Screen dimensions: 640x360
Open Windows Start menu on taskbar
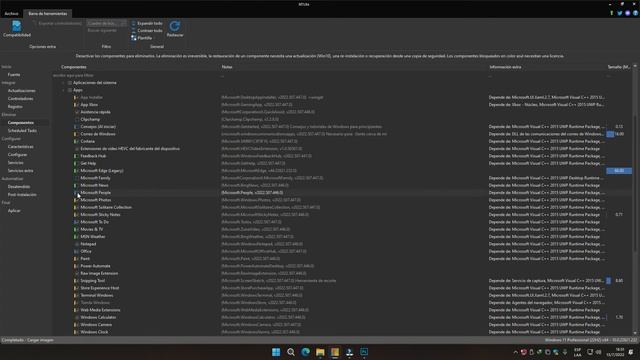click(276, 352)
